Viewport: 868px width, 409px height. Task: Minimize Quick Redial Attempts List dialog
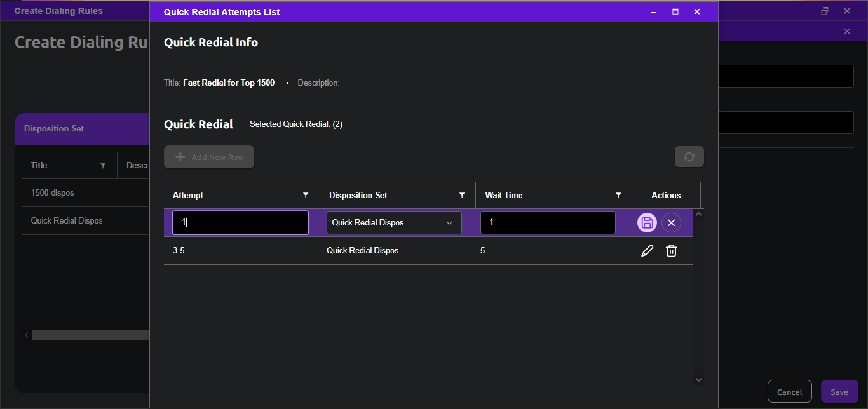654,11
